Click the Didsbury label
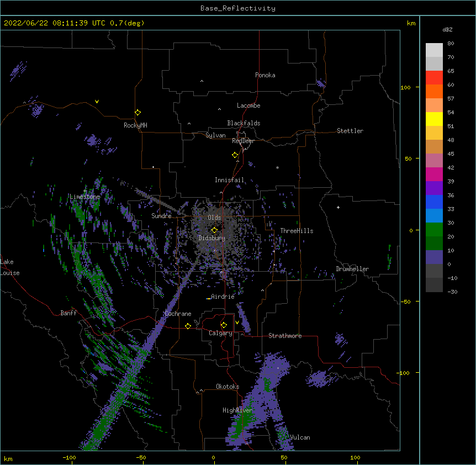Image resolution: width=476 pixels, height=465 pixels. click(x=212, y=238)
